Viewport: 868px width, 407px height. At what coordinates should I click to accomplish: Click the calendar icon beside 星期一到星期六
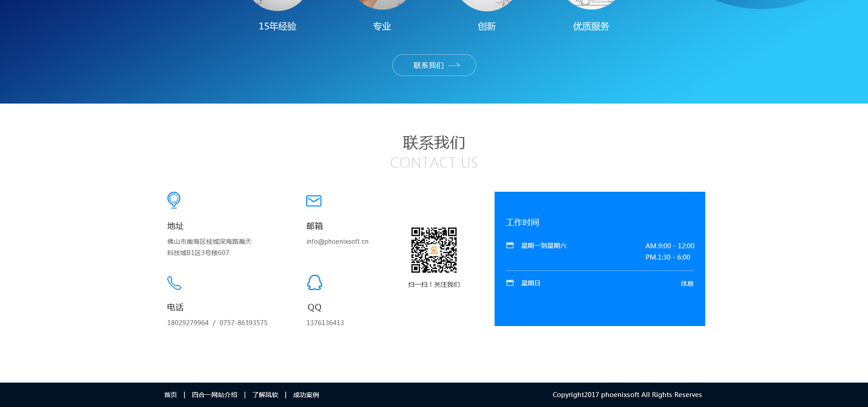tap(510, 246)
